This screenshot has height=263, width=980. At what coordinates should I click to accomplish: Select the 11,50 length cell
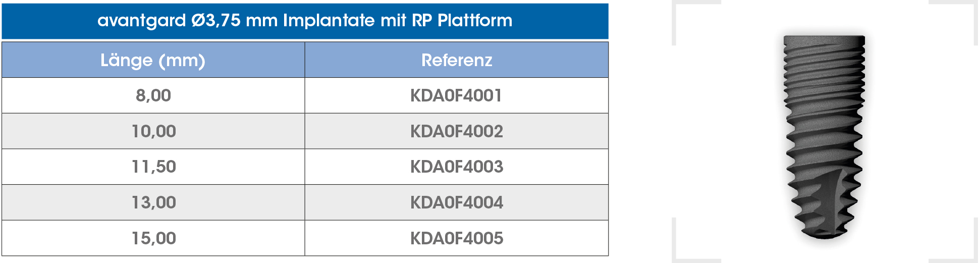[x=153, y=167]
